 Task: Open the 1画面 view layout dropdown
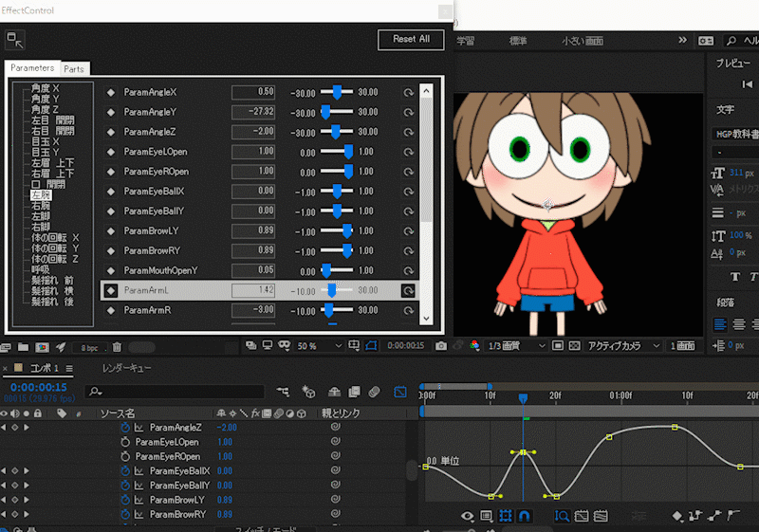[x=682, y=346]
